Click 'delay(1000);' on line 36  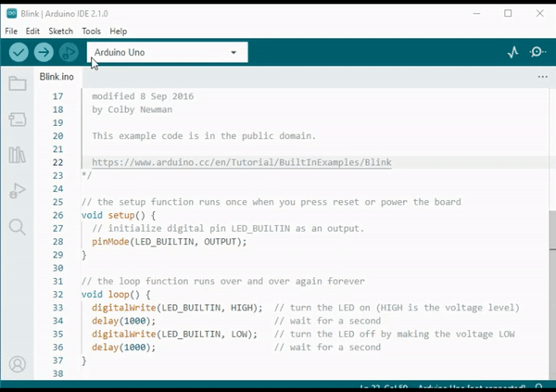click(124, 348)
